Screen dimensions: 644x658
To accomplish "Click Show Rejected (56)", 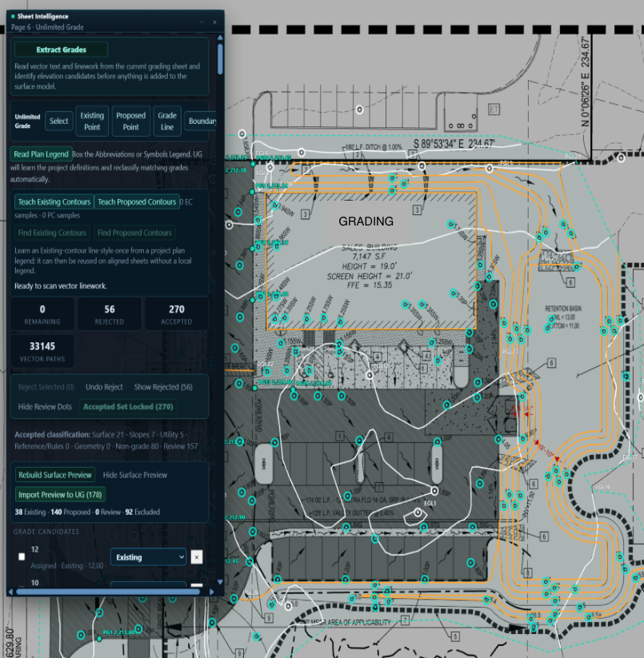I will (x=163, y=387).
